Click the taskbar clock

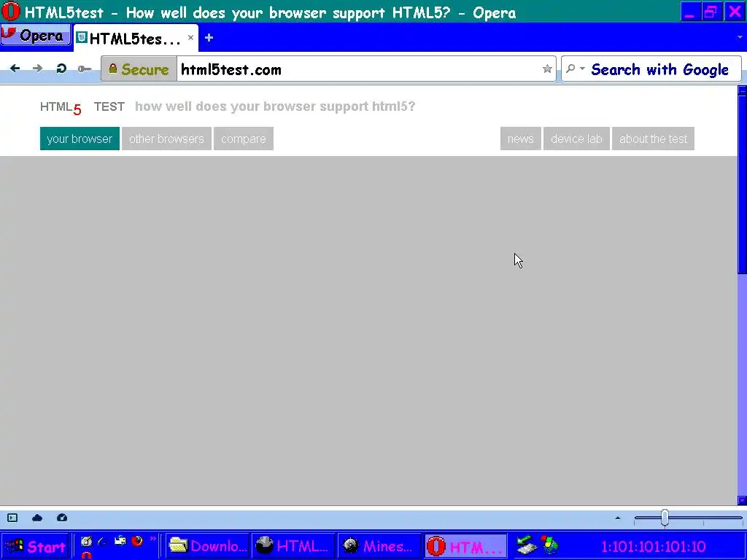654,547
